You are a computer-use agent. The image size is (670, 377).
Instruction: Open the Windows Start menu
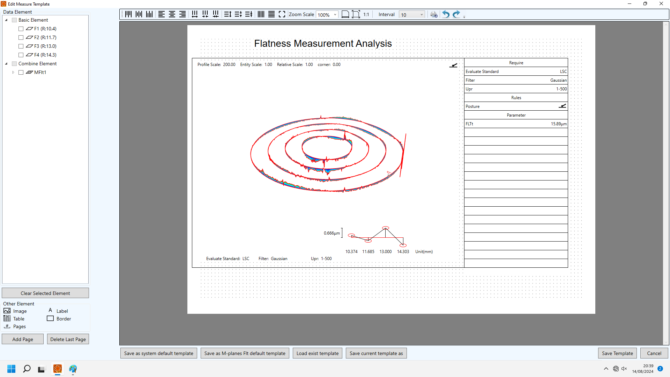pos(12,368)
